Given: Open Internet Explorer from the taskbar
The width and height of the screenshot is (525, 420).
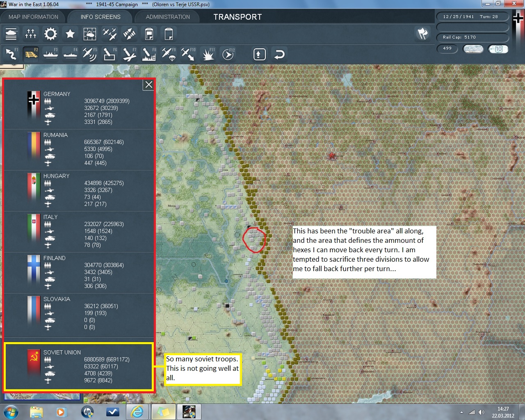Looking at the screenshot, I should (137, 411).
